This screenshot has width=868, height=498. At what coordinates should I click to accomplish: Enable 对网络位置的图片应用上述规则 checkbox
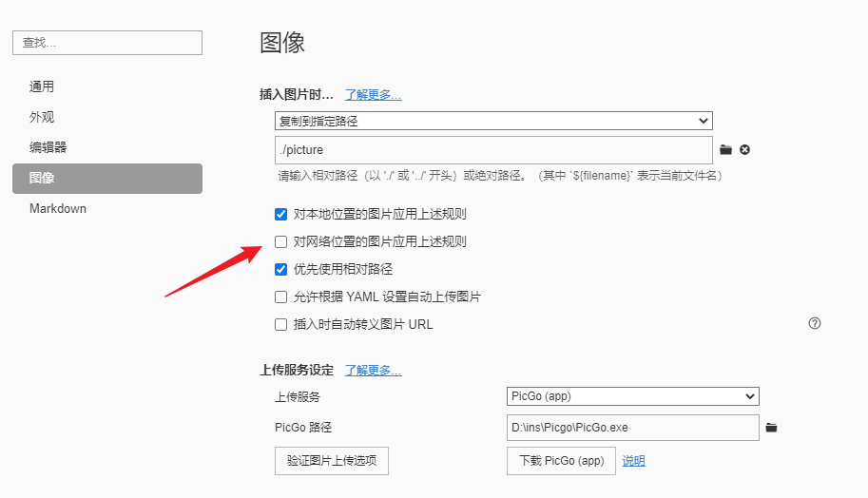pyautogui.click(x=281, y=241)
